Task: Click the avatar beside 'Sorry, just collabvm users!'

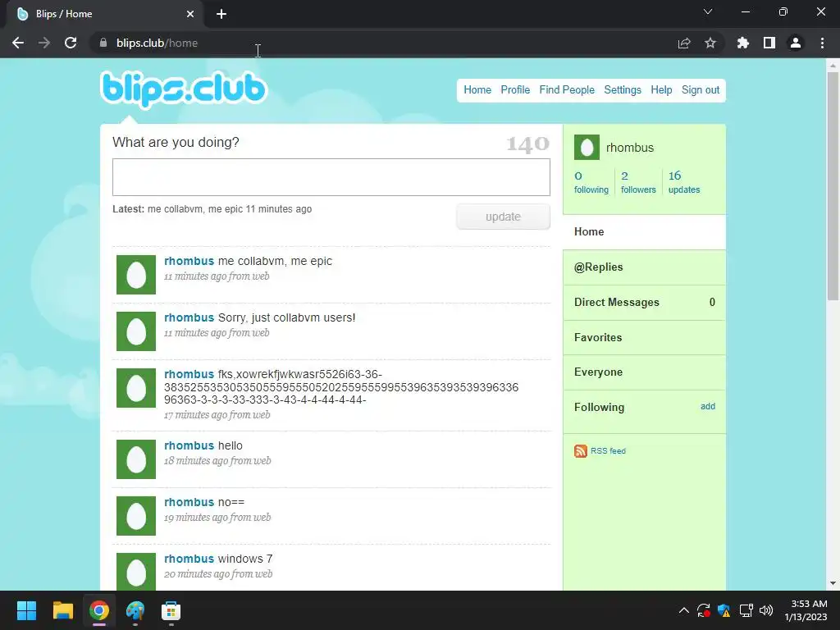Action: coord(136,331)
